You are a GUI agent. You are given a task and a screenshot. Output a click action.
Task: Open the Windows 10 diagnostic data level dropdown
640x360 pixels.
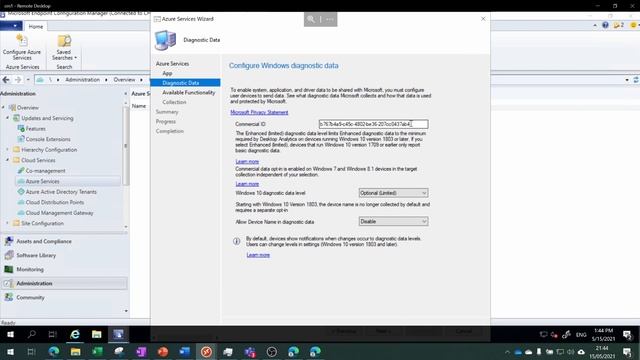[393, 193]
